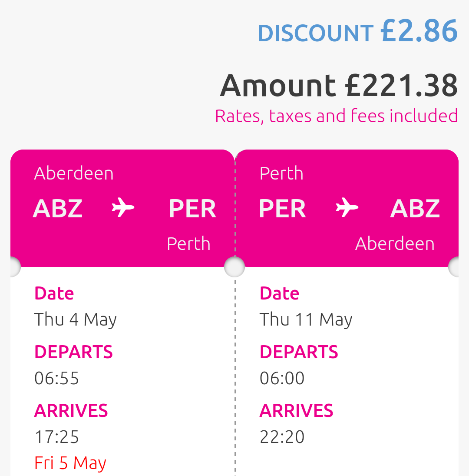Click the red Fri 5 May arrival note
The height and width of the screenshot is (476, 469).
pyautogui.click(x=70, y=463)
